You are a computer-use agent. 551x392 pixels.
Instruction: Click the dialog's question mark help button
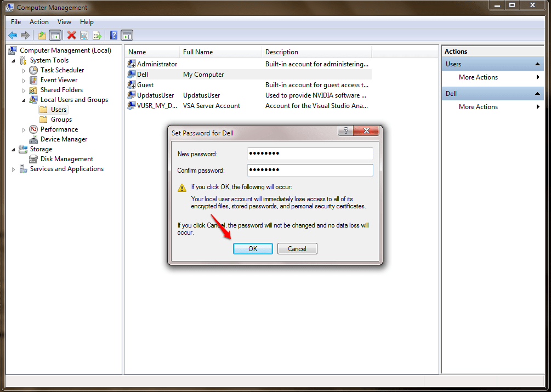346,130
